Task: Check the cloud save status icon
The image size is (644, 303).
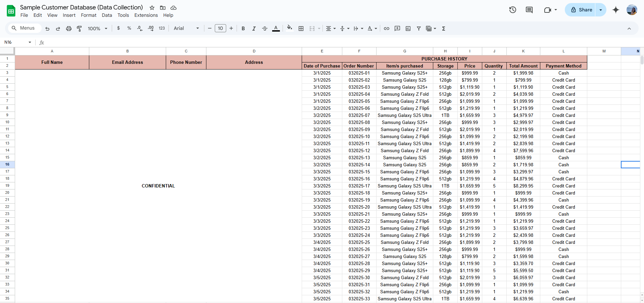Action: pyautogui.click(x=174, y=8)
